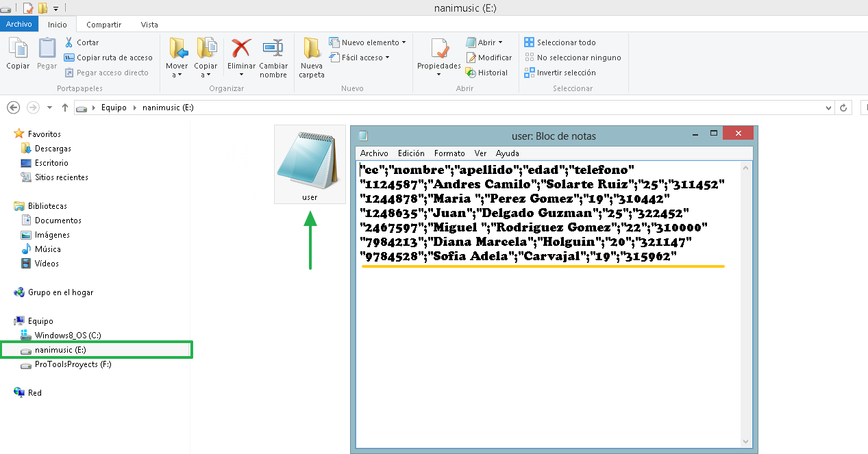Viewport: 868px width, 454px height.
Task: Click the Copiar icon in ribbon
Action: point(18,49)
